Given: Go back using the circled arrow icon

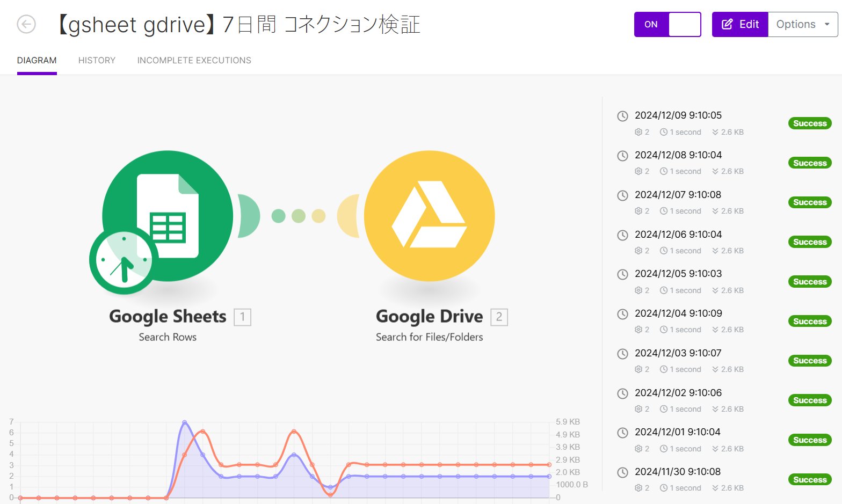Looking at the screenshot, I should pyautogui.click(x=26, y=24).
